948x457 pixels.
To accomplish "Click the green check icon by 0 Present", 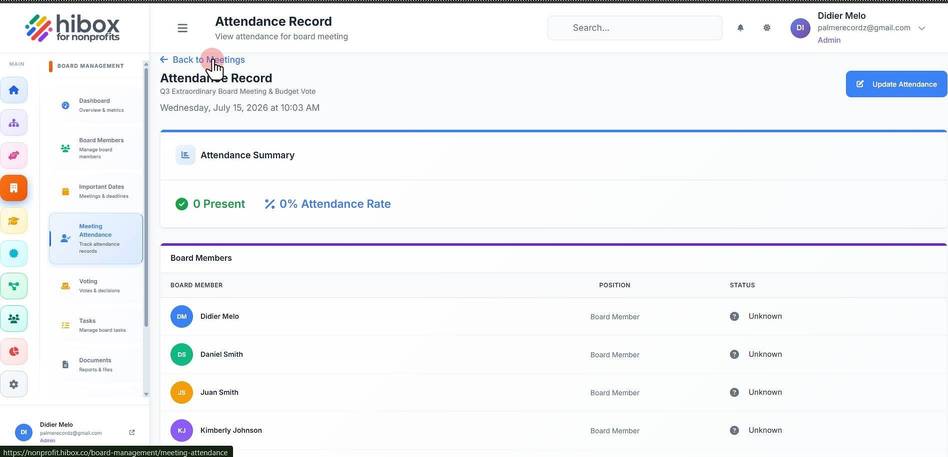I will 181,204.
